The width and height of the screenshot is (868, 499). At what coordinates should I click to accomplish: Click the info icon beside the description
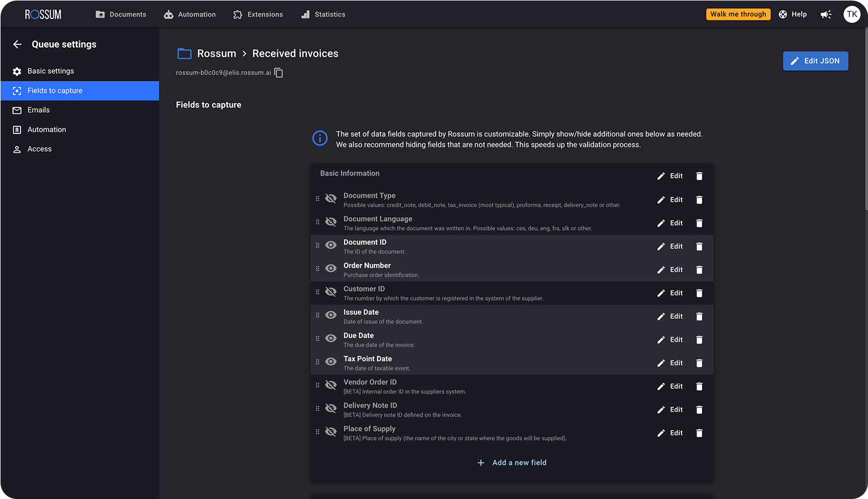(x=320, y=138)
